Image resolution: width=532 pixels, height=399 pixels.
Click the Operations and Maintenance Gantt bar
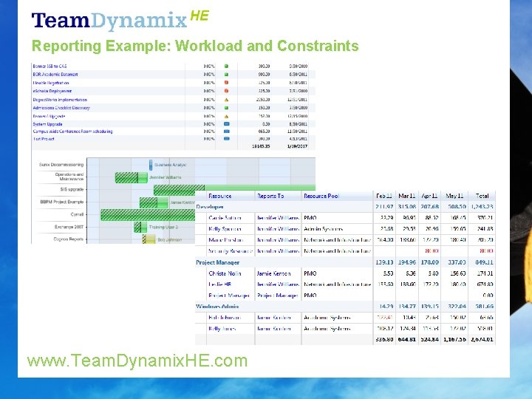pos(132,177)
